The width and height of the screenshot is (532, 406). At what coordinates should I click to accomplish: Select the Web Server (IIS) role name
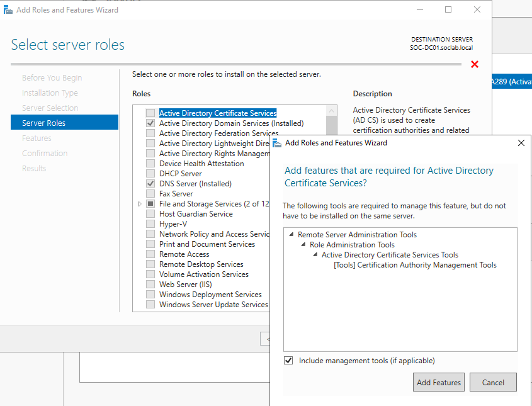coord(186,285)
